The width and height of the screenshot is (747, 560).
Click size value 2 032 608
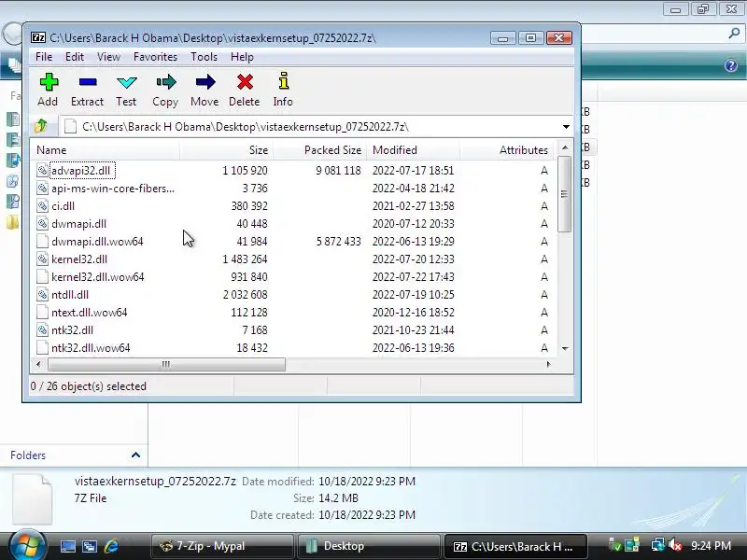pyautogui.click(x=246, y=295)
